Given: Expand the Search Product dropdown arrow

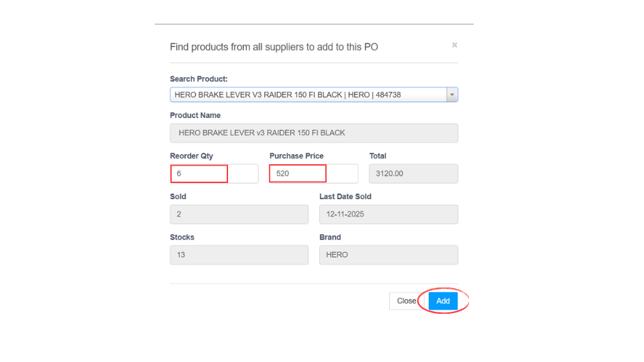Looking at the screenshot, I should coord(452,95).
